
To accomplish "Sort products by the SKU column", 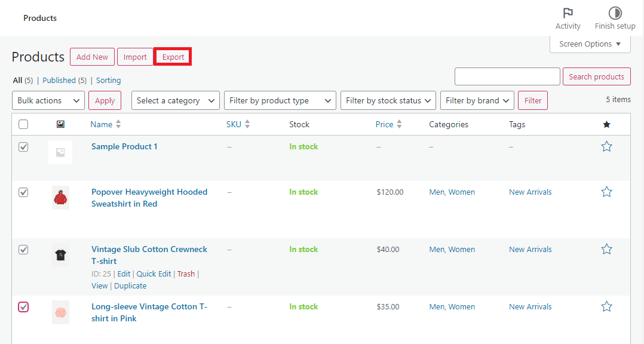I will pos(234,124).
